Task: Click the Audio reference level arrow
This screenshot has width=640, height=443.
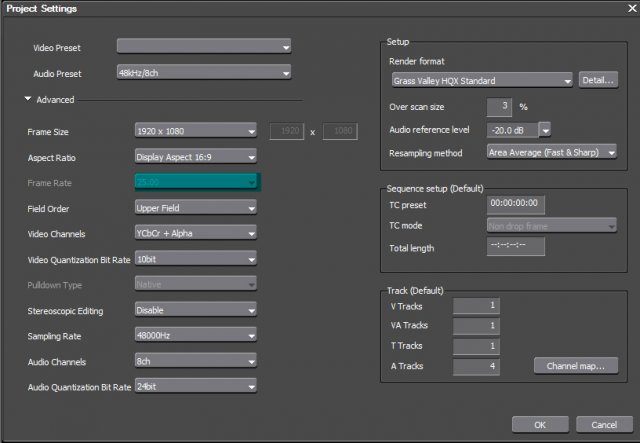Action: point(545,129)
